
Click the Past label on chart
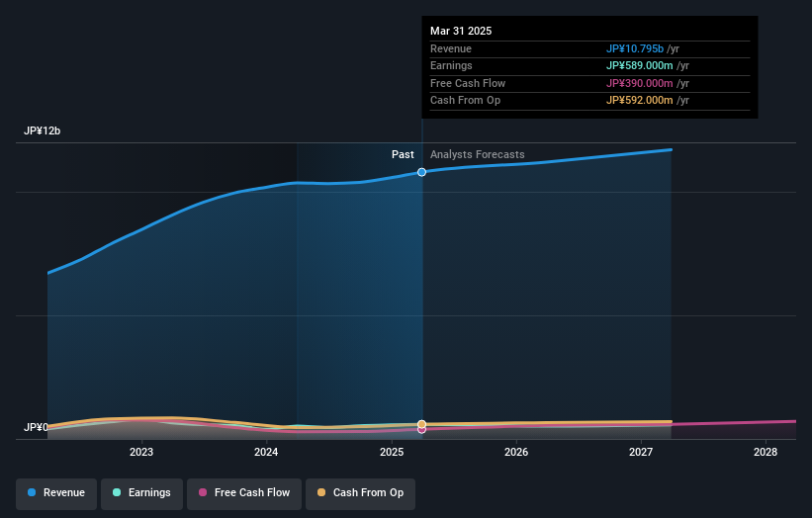click(x=403, y=155)
